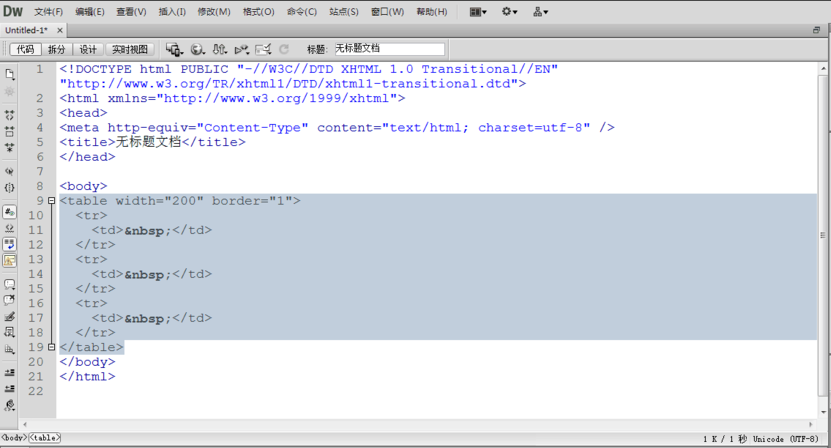831x448 pixels.
Task: Close the Untitled-1 document tab
Action: (60, 30)
